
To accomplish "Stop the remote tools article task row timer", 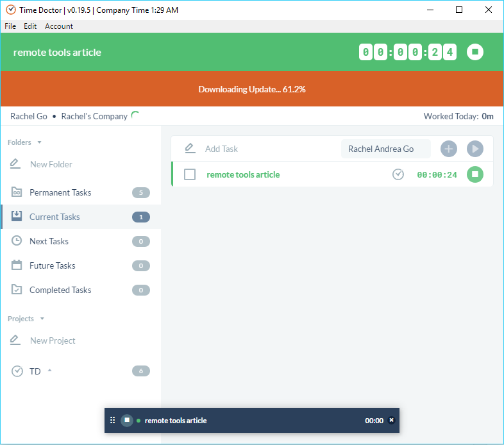I will pyautogui.click(x=475, y=174).
